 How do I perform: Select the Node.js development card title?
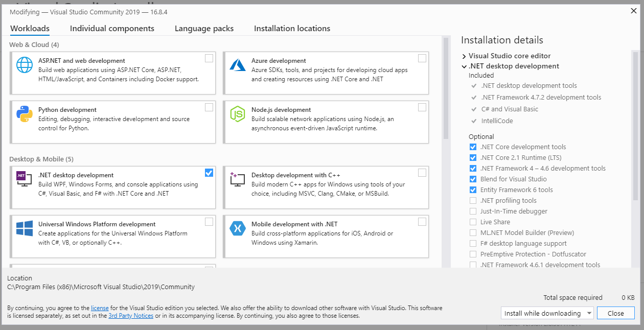tap(281, 110)
